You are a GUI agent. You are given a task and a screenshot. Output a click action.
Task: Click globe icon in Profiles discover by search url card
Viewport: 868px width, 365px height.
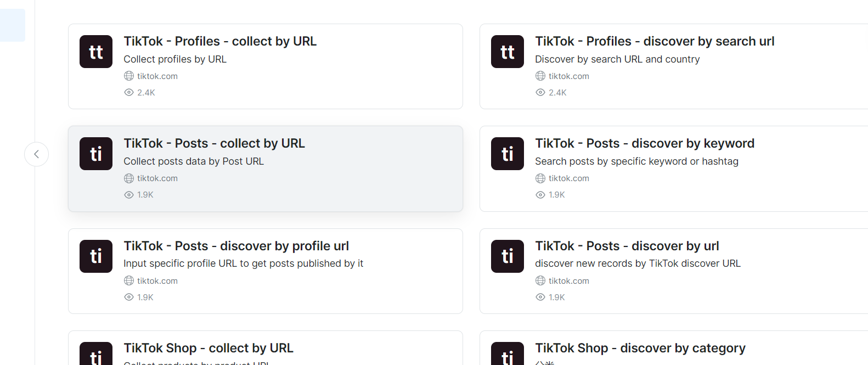(x=540, y=76)
